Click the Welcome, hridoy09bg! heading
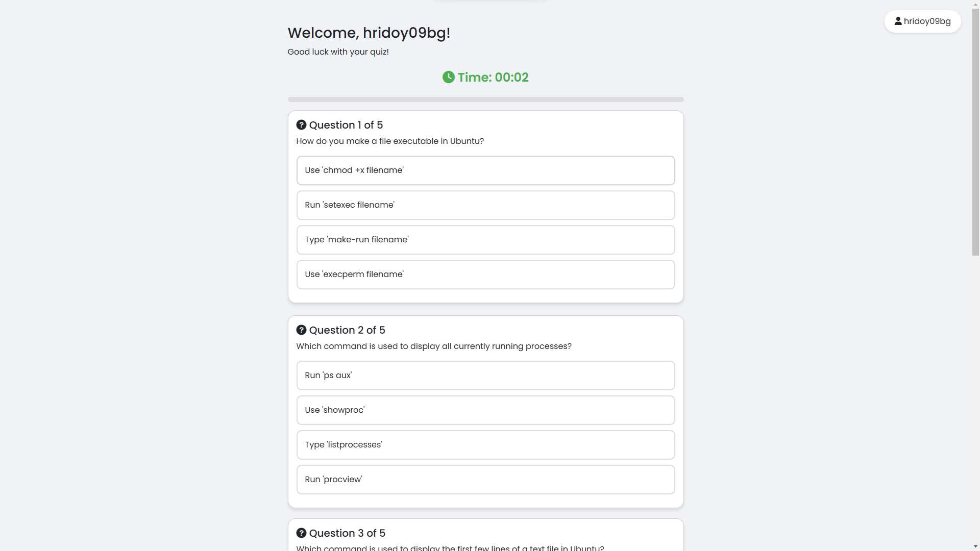 point(369,33)
